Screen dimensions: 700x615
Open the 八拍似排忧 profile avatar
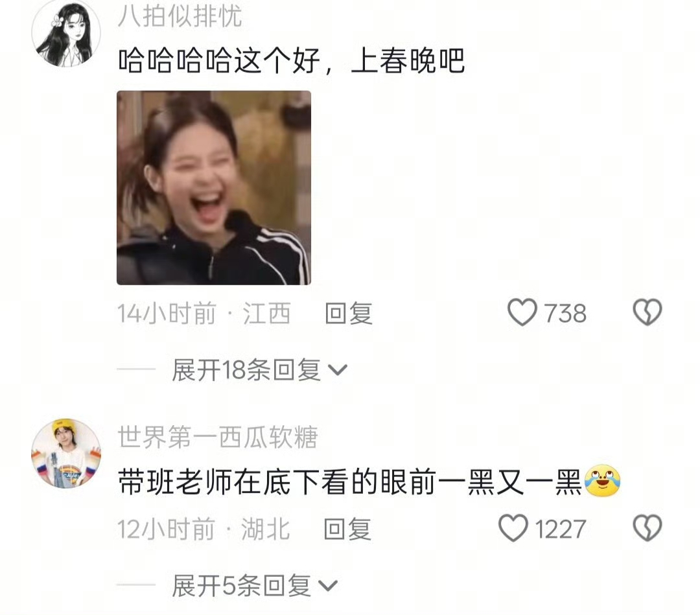tap(66, 34)
